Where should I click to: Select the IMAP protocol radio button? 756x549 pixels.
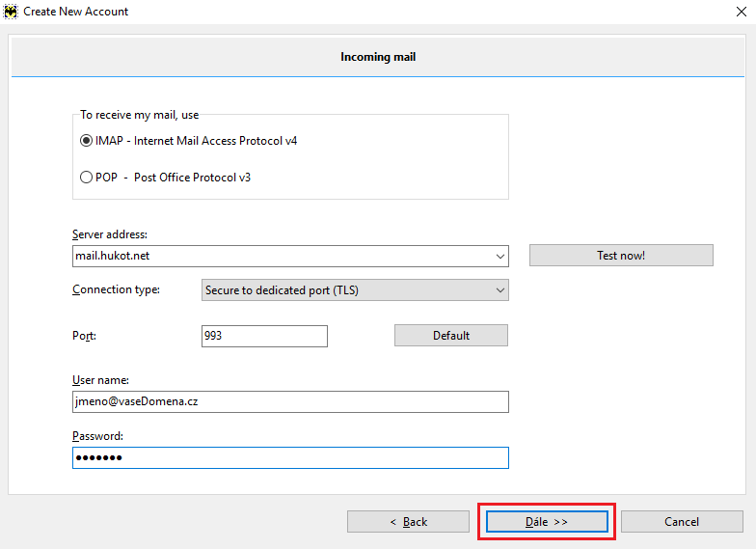tap(87, 141)
